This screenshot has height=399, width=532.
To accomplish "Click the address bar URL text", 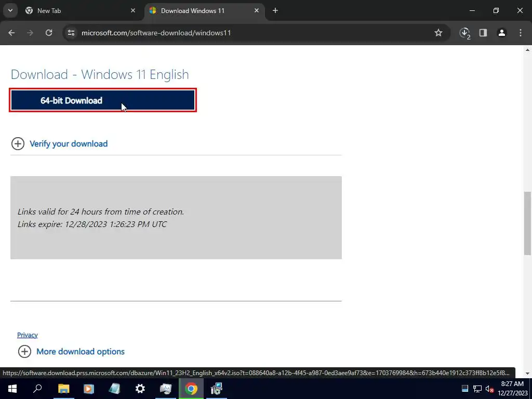I will click(156, 33).
